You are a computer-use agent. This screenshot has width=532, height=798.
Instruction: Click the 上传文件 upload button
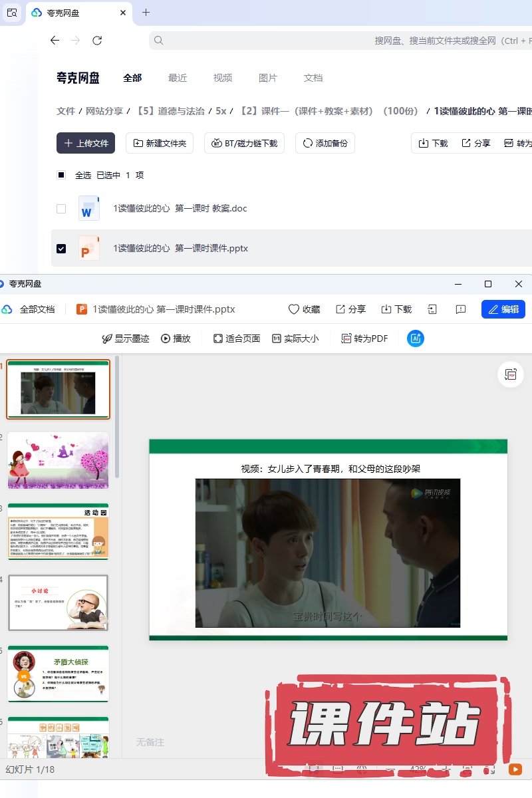point(86,143)
